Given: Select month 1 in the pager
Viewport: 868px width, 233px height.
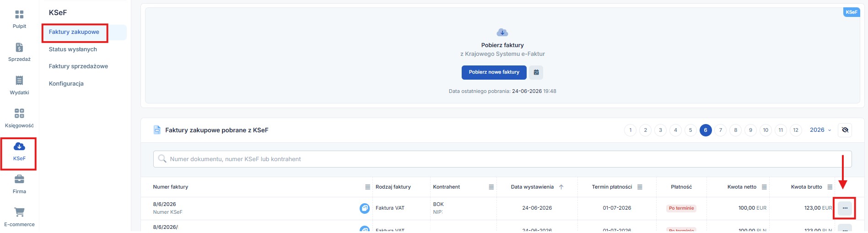Looking at the screenshot, I should tap(631, 130).
